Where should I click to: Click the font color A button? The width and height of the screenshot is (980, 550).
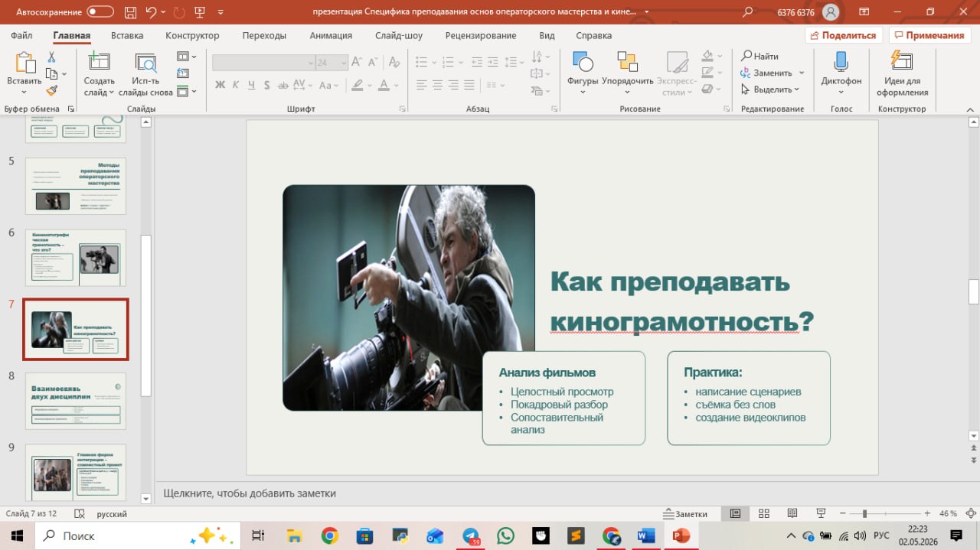[384, 85]
